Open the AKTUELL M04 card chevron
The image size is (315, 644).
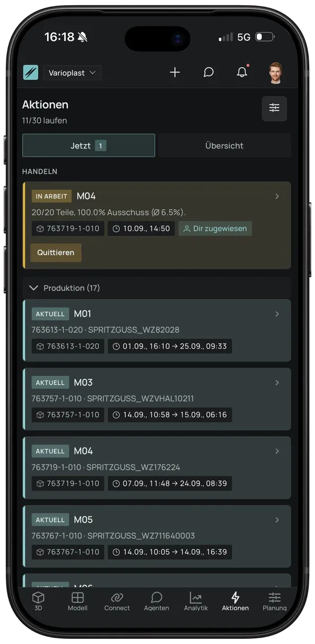coord(277,451)
